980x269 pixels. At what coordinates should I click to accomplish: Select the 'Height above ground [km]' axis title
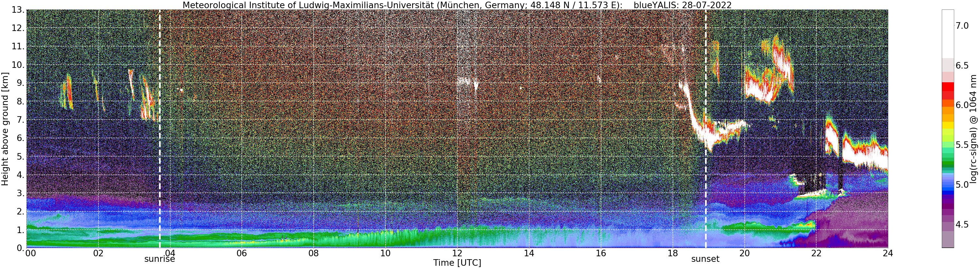5,128
